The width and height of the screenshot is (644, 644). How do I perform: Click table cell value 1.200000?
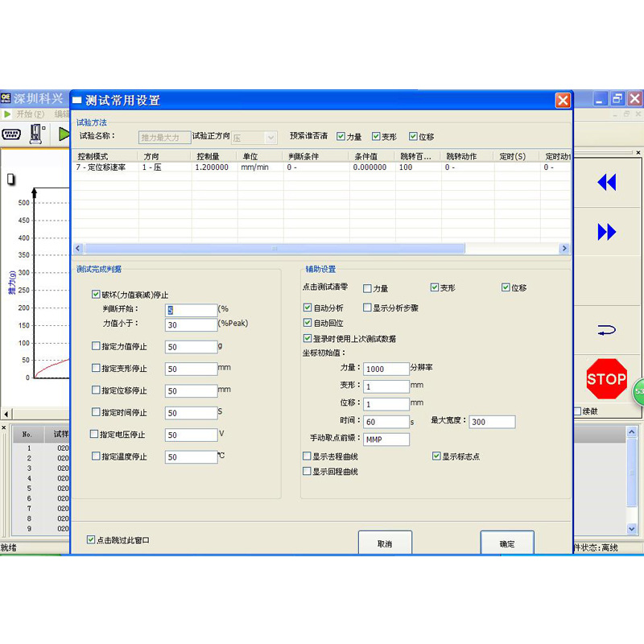(x=212, y=167)
